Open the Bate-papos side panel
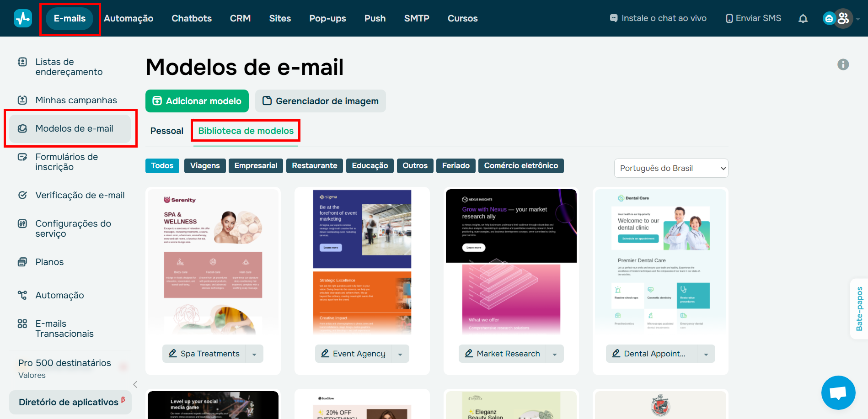Image resolution: width=868 pixels, height=419 pixels. [x=859, y=309]
